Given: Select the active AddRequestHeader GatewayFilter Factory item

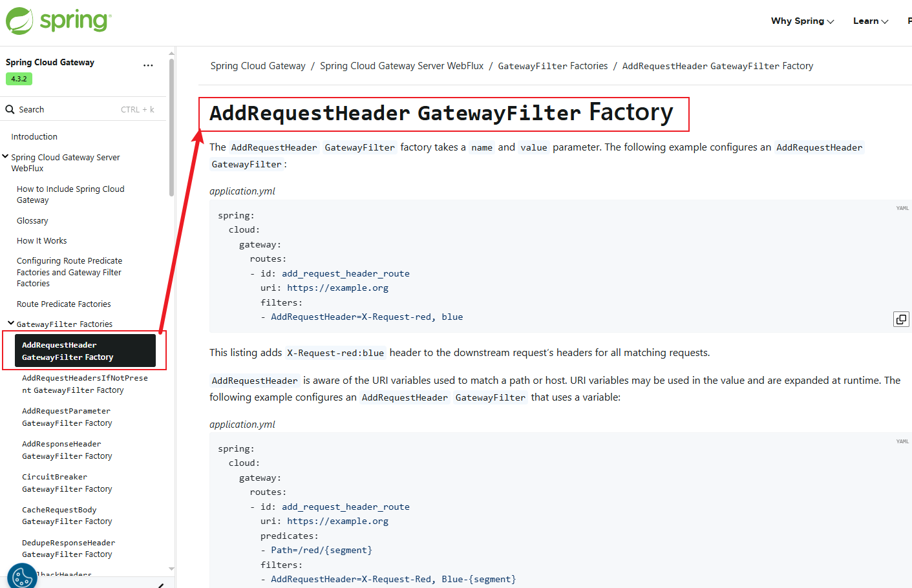Looking at the screenshot, I should pos(85,351).
